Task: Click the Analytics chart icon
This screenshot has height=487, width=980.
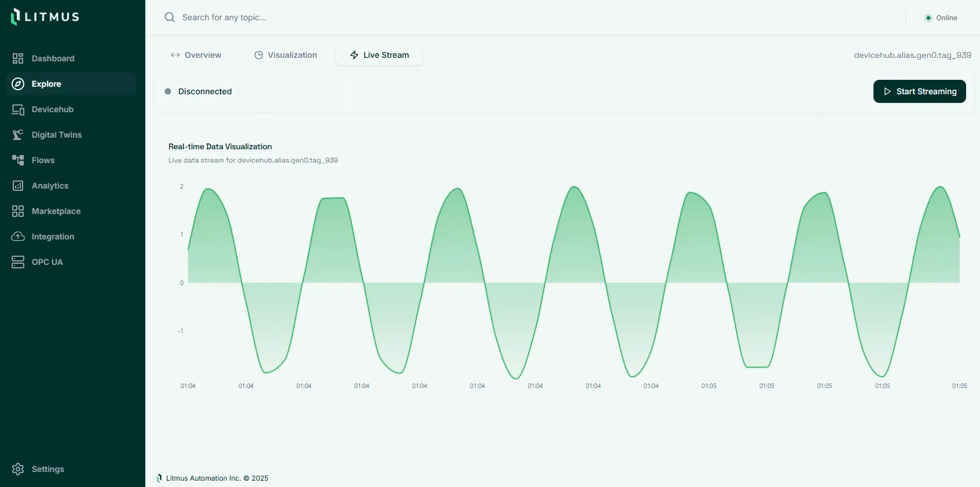Action: [18, 186]
